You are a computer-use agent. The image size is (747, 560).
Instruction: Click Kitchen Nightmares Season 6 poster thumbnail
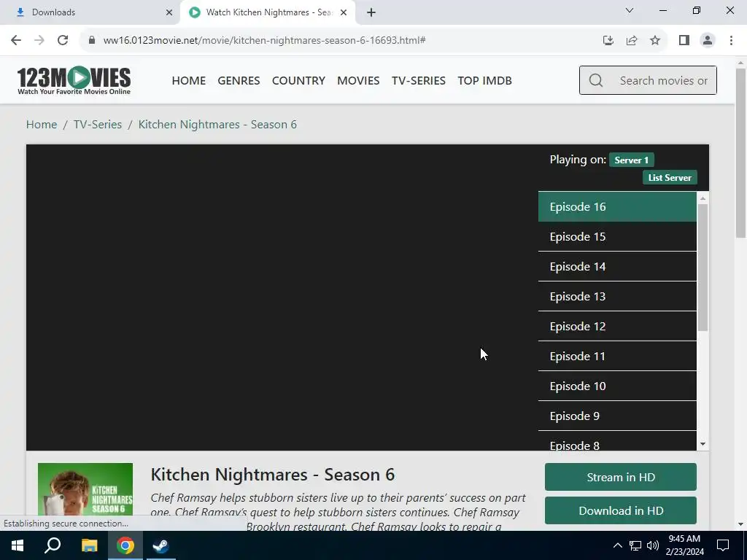tap(85, 489)
